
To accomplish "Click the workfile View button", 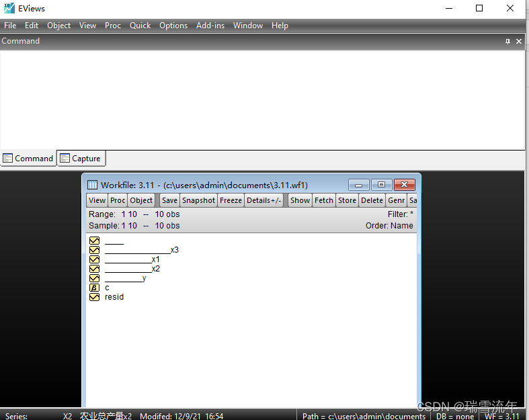I will click(97, 200).
